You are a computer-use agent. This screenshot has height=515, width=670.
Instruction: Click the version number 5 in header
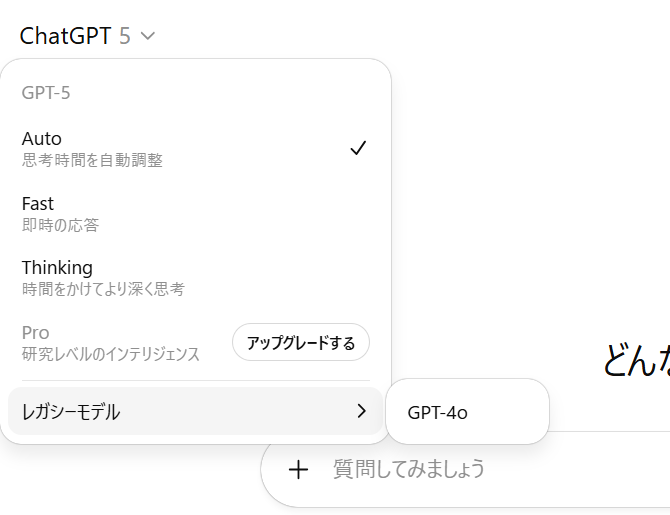pos(124,37)
